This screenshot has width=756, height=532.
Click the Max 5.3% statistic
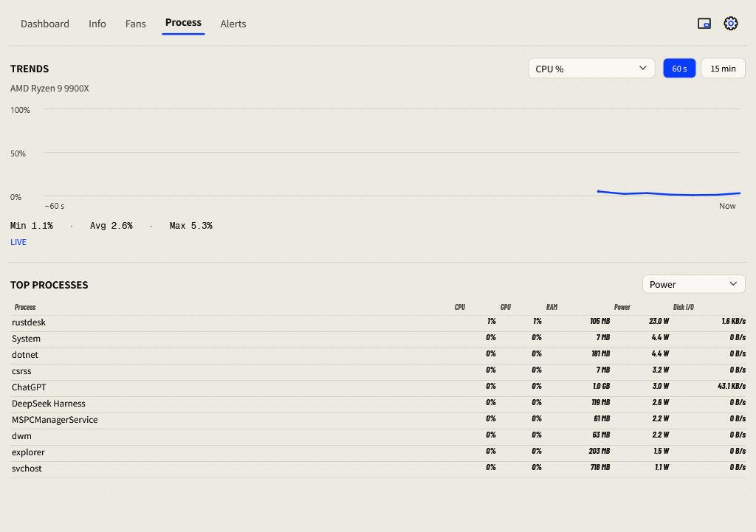[191, 226]
